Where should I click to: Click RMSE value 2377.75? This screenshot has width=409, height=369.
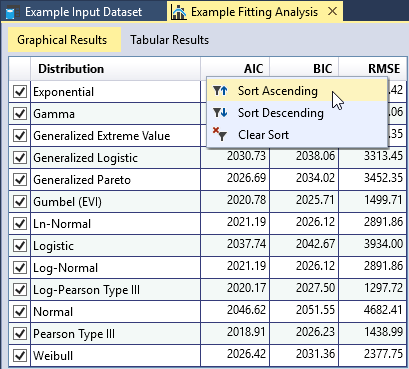click(383, 354)
